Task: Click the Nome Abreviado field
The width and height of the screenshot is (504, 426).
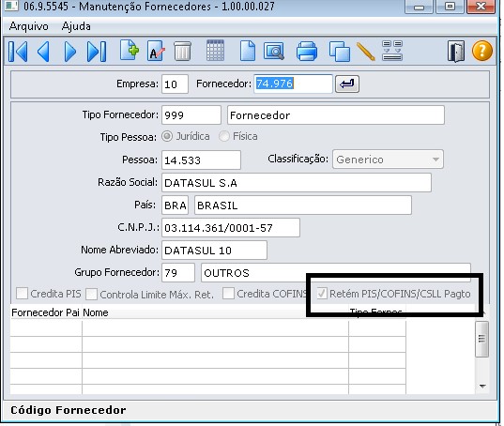Action: (214, 250)
